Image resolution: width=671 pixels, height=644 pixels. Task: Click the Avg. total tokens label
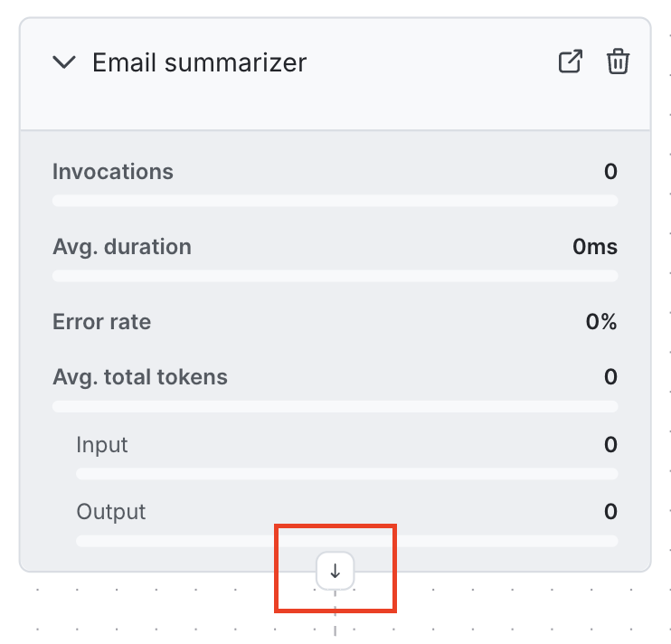[140, 377]
